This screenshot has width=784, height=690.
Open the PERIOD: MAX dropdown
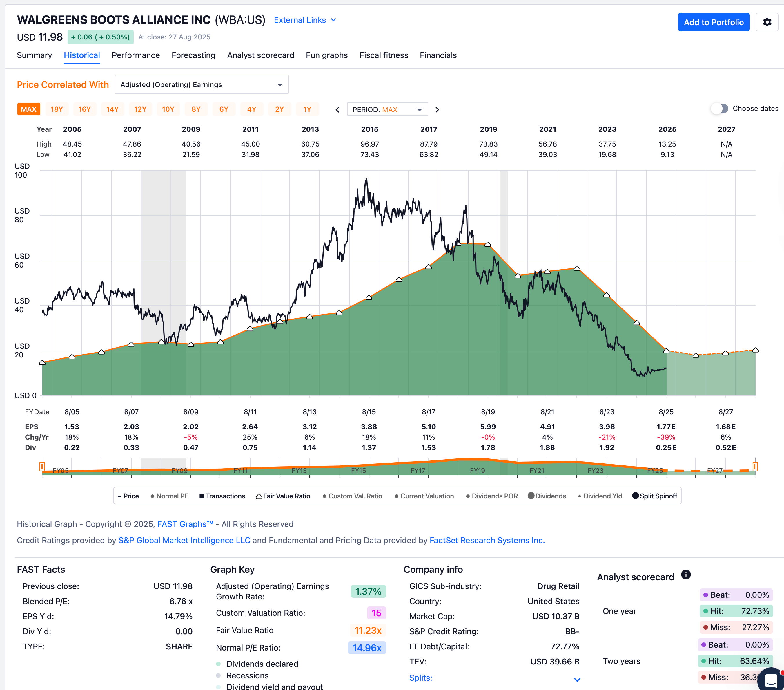[x=387, y=109]
